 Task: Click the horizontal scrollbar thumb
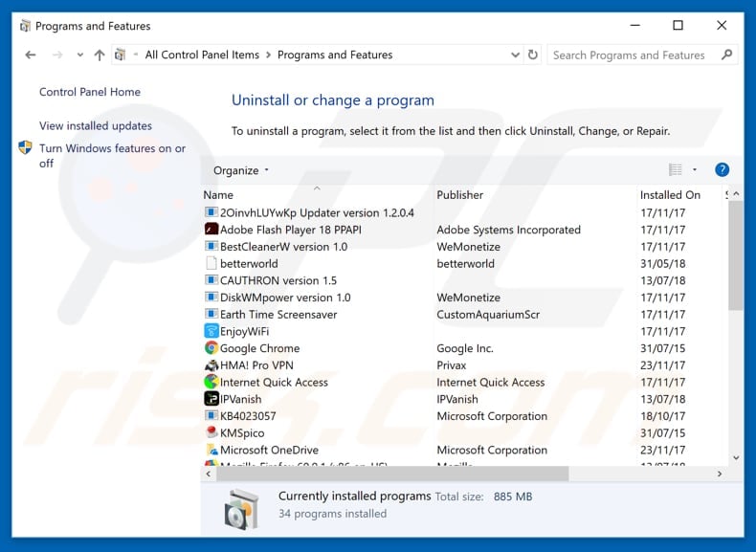tap(392, 474)
